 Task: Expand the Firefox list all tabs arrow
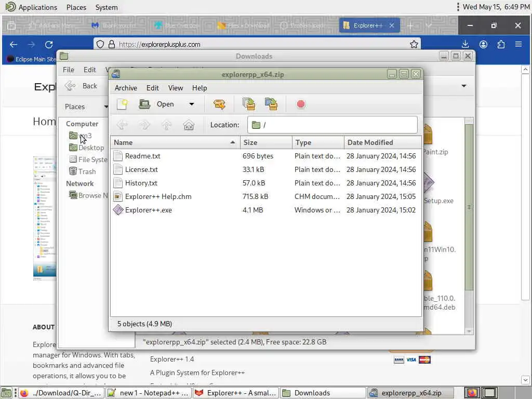point(429,26)
